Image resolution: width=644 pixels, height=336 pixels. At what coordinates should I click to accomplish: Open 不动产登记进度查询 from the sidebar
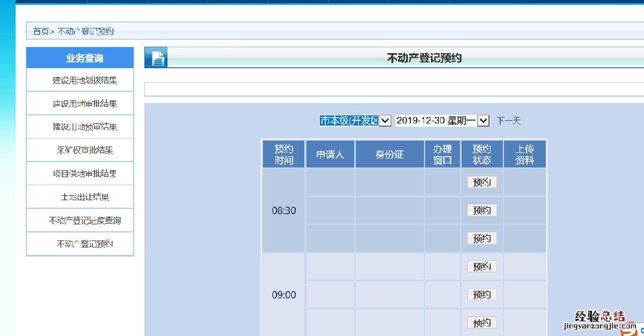click(x=85, y=221)
